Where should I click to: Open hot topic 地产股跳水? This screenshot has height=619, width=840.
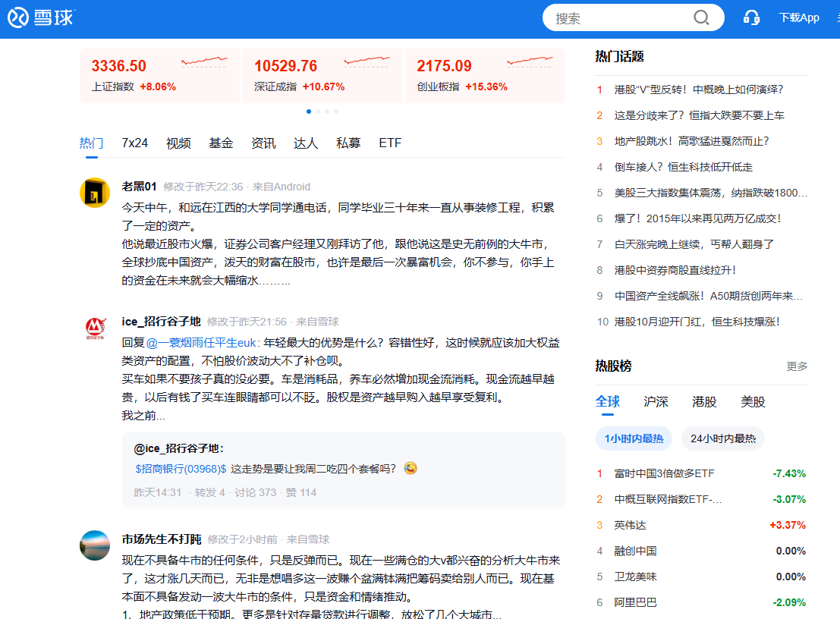pyautogui.click(x=691, y=141)
